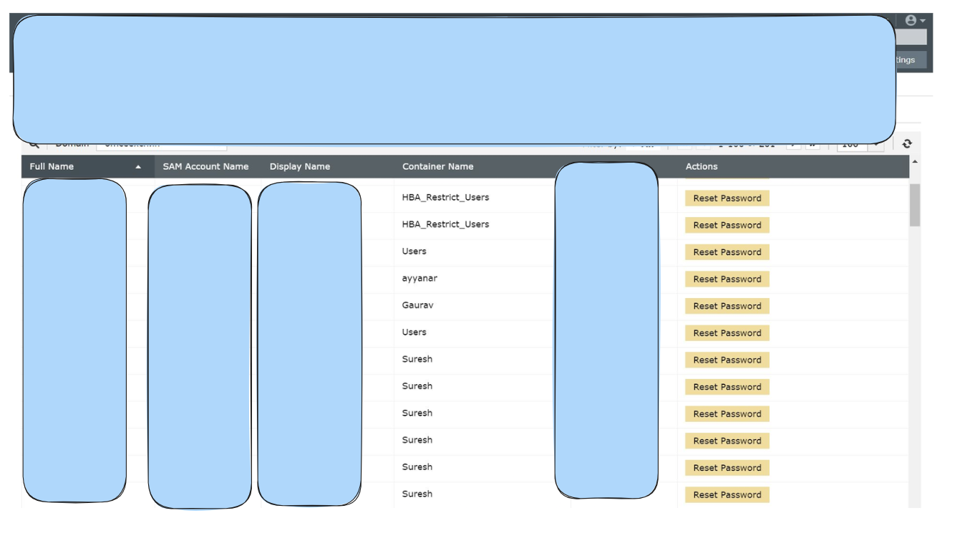Sort by SAM Account Name column header
The image size is (980, 556).
tap(205, 167)
